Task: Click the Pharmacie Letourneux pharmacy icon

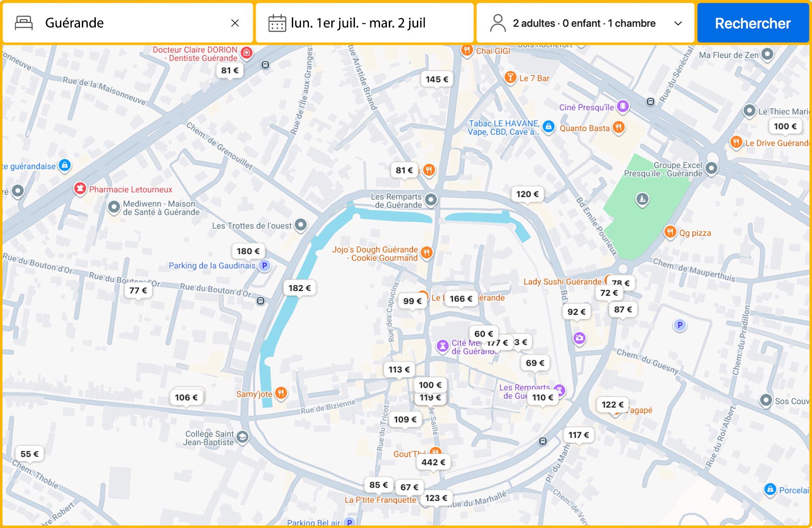Action: [x=80, y=188]
